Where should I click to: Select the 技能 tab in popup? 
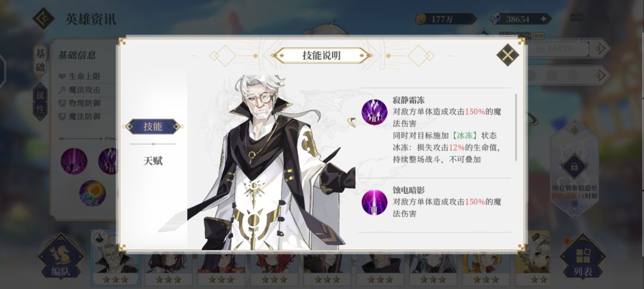click(x=153, y=127)
